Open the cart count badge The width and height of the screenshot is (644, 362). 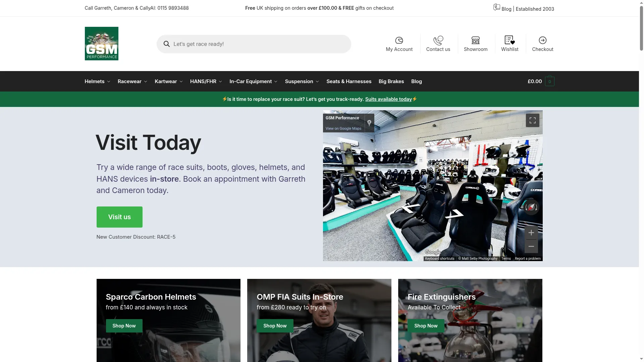coord(549,81)
